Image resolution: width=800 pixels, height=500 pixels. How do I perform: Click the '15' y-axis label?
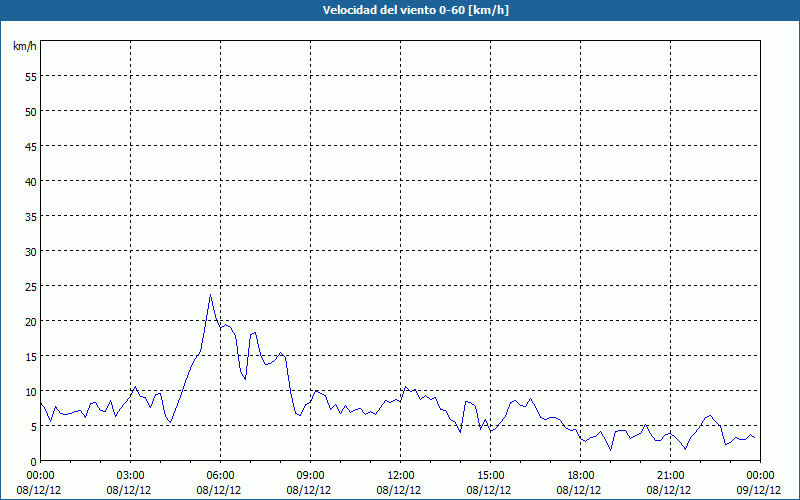pyautogui.click(x=31, y=357)
